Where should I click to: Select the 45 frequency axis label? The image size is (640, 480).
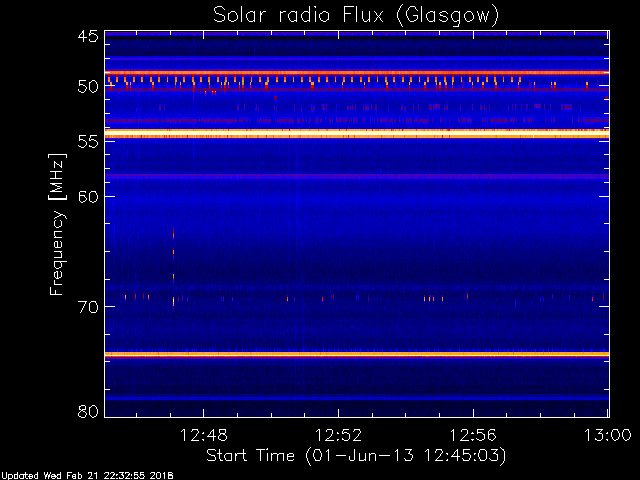[88, 36]
